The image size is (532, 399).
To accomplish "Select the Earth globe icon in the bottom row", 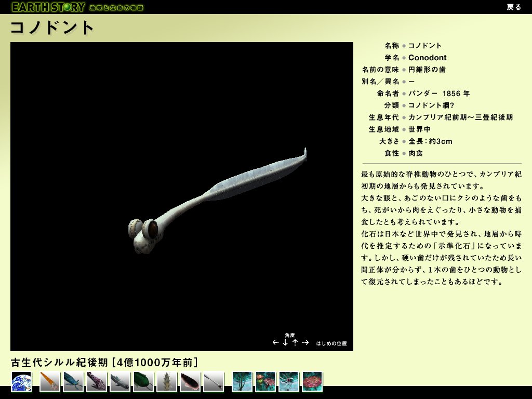I will (x=21, y=381).
